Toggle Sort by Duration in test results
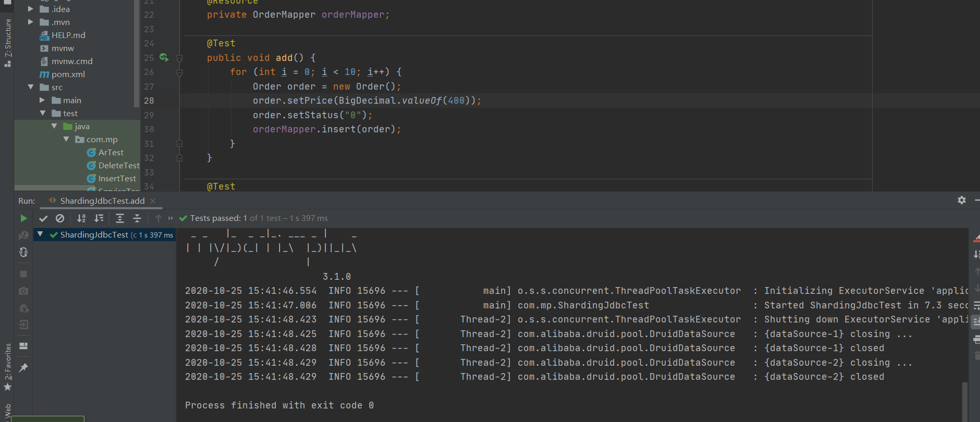The image size is (980, 422). (99, 218)
